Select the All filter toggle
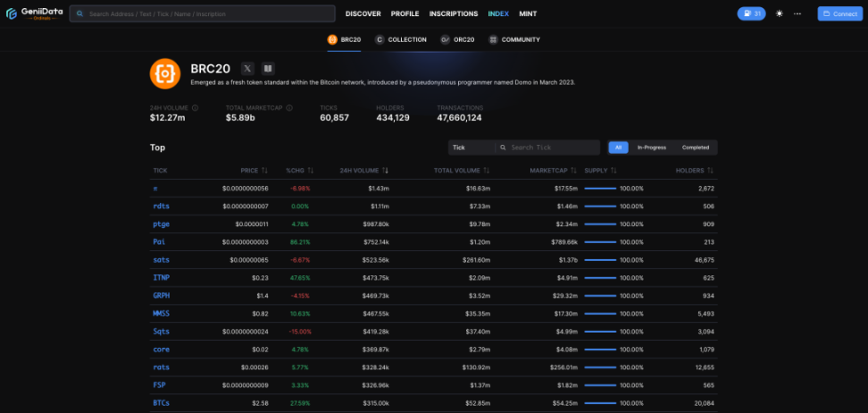 (x=618, y=147)
